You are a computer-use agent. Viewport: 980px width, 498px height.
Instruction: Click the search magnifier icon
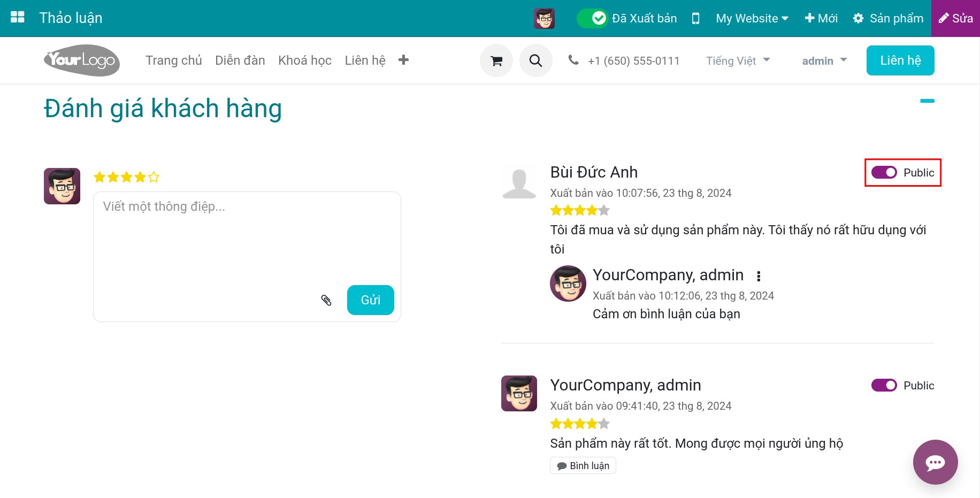(x=536, y=60)
